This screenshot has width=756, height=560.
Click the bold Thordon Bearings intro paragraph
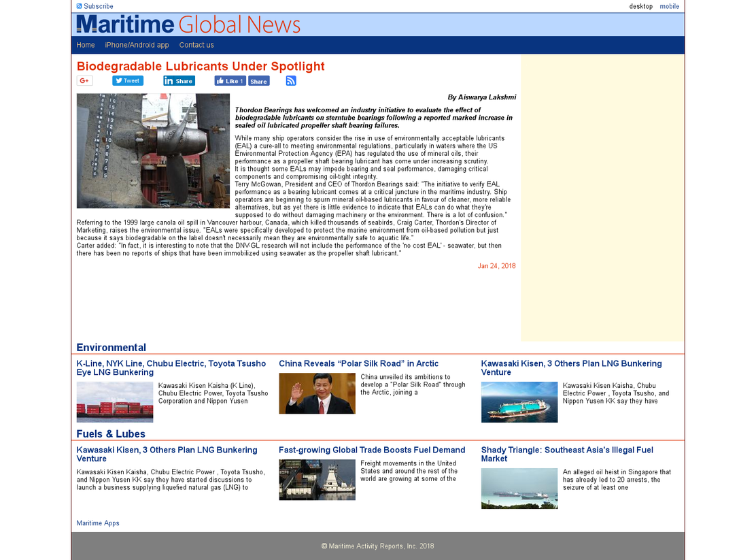pyautogui.click(x=374, y=118)
